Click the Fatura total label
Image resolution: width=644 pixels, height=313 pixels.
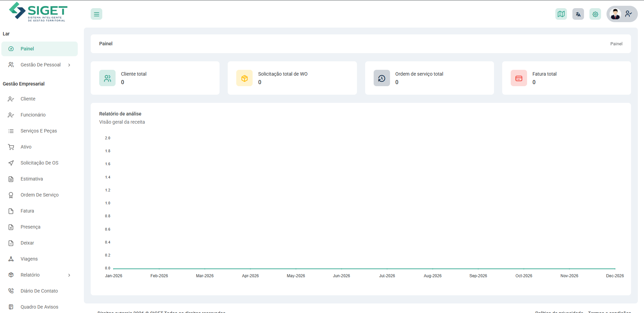pyautogui.click(x=544, y=74)
